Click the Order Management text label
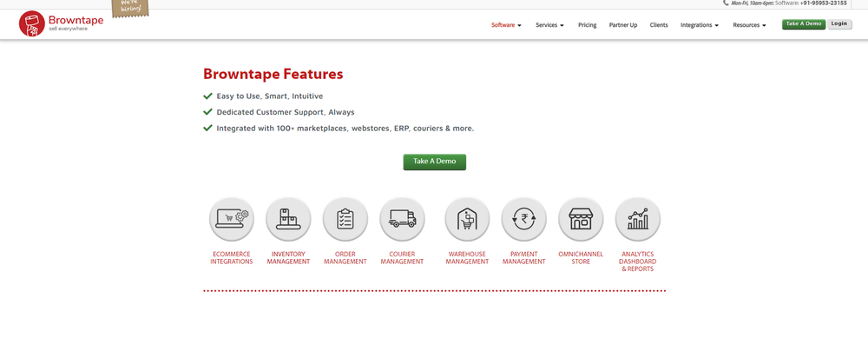This screenshot has height=338, width=868. [x=345, y=258]
